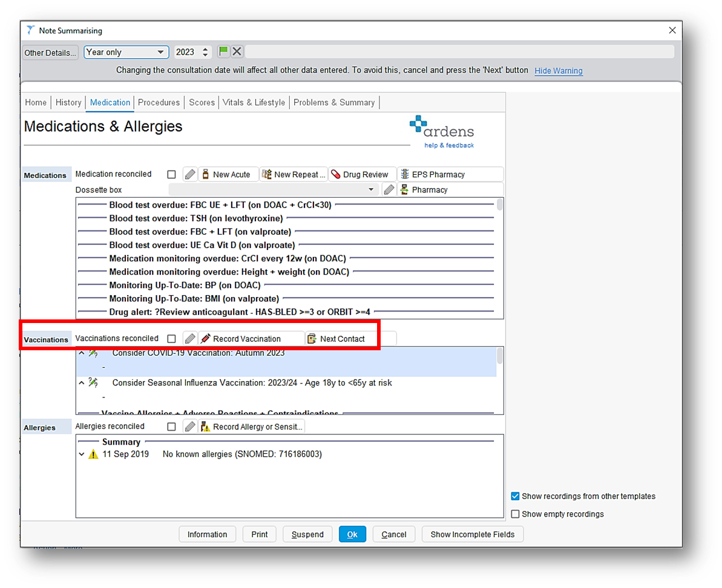Click the Suspend button
Screen dimensions: 722x588
[x=307, y=534]
